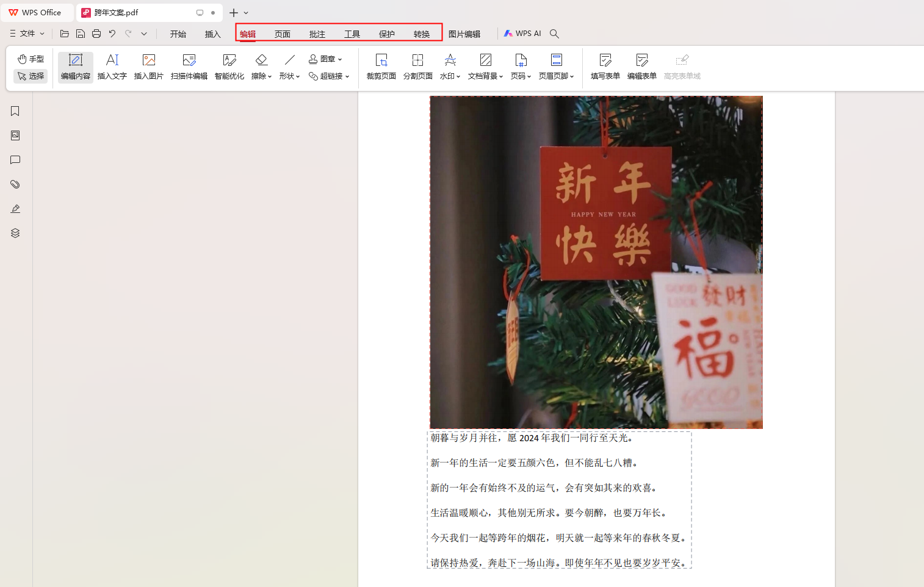The height and width of the screenshot is (587, 924).
Task: Click the Open file folder icon
Action: click(65, 34)
